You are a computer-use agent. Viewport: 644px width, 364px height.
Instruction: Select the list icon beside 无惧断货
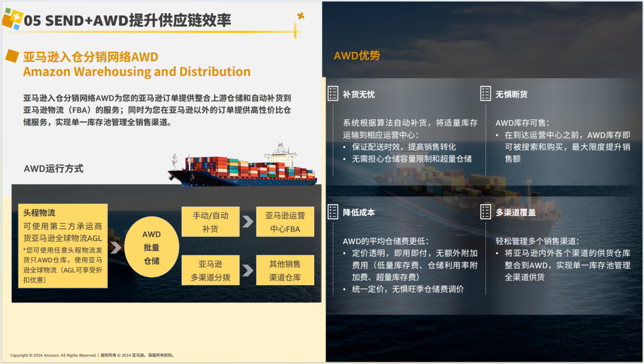[x=485, y=94]
